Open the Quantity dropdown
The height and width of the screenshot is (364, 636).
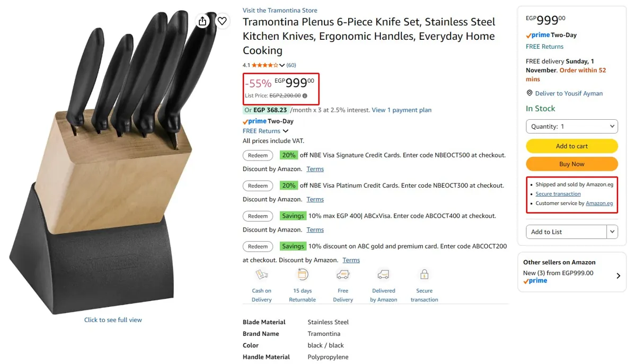tap(572, 127)
